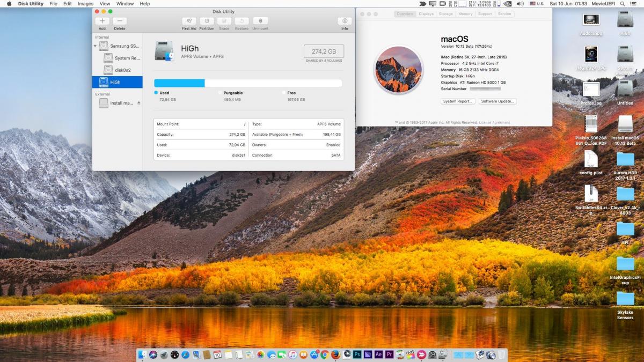This screenshot has width=644, height=362.
Task: Open the Partition tool in Disk Utility
Action: pos(207,21)
